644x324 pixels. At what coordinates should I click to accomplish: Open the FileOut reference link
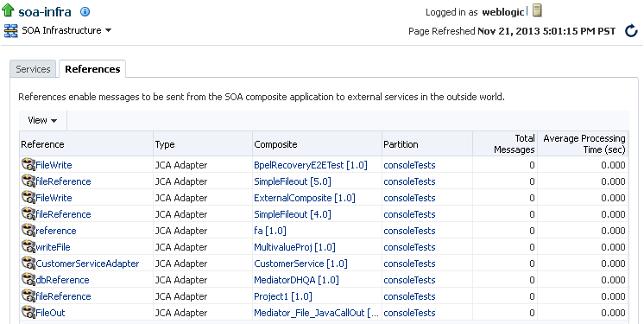pyautogui.click(x=50, y=313)
